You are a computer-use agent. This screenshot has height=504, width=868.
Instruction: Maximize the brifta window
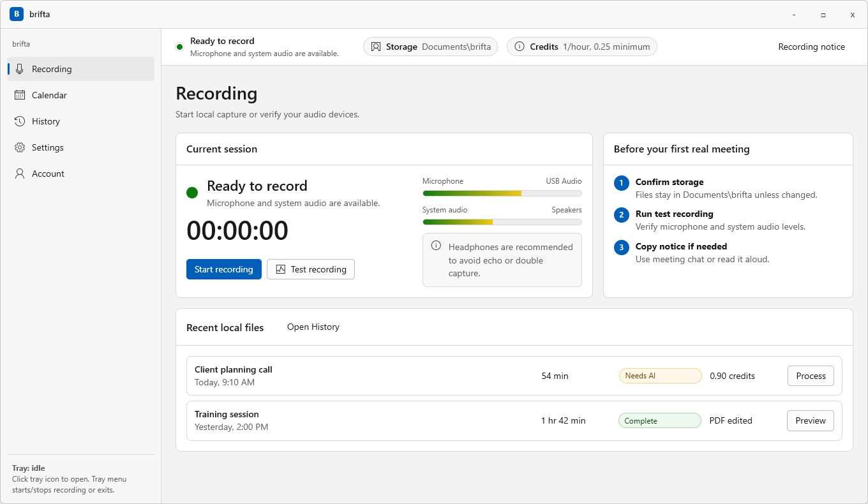tap(823, 14)
